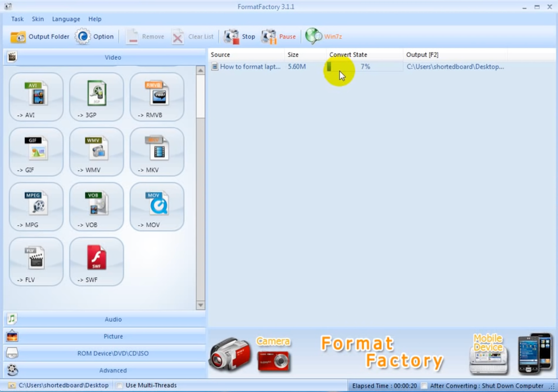Viewport: 558px width, 392px height.
Task: Pick the MPG video format
Action: tap(36, 207)
